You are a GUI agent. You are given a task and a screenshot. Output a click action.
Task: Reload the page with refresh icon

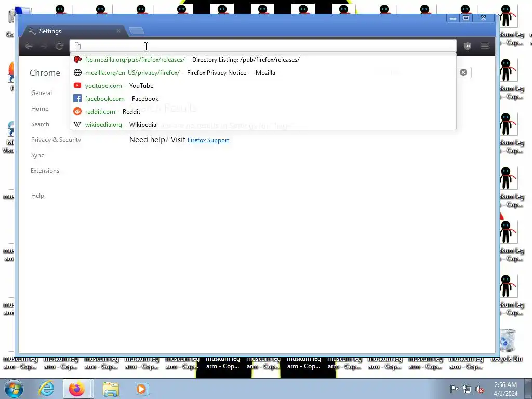59,46
